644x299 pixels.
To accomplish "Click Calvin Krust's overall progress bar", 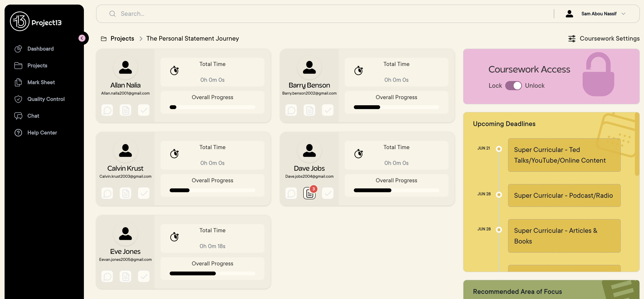I will click(x=212, y=190).
